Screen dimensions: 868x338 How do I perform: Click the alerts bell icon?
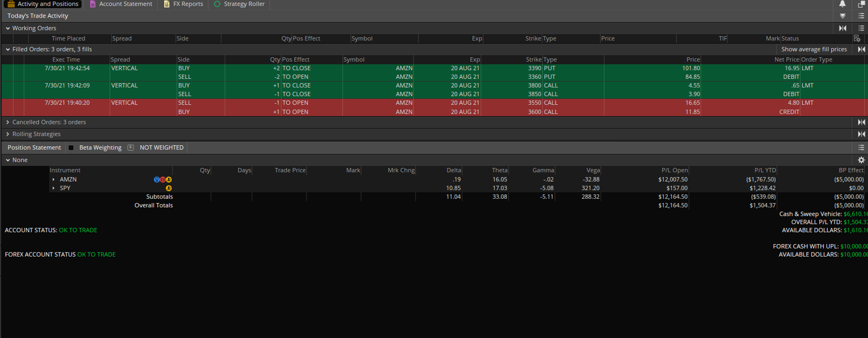[x=843, y=4]
